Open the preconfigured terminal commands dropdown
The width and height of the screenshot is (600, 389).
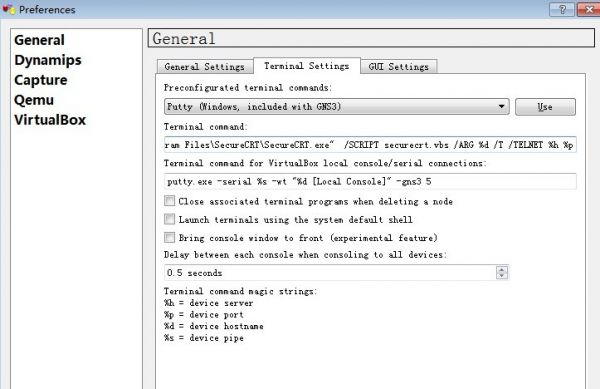336,107
